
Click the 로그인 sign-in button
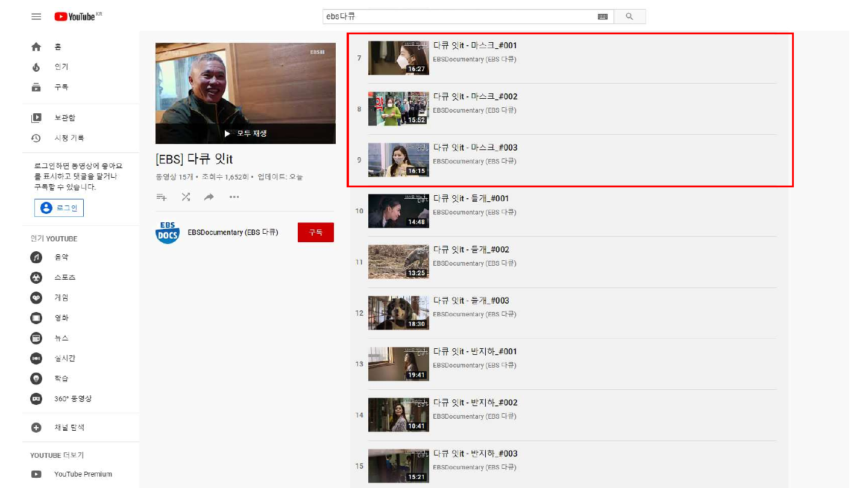[59, 208]
